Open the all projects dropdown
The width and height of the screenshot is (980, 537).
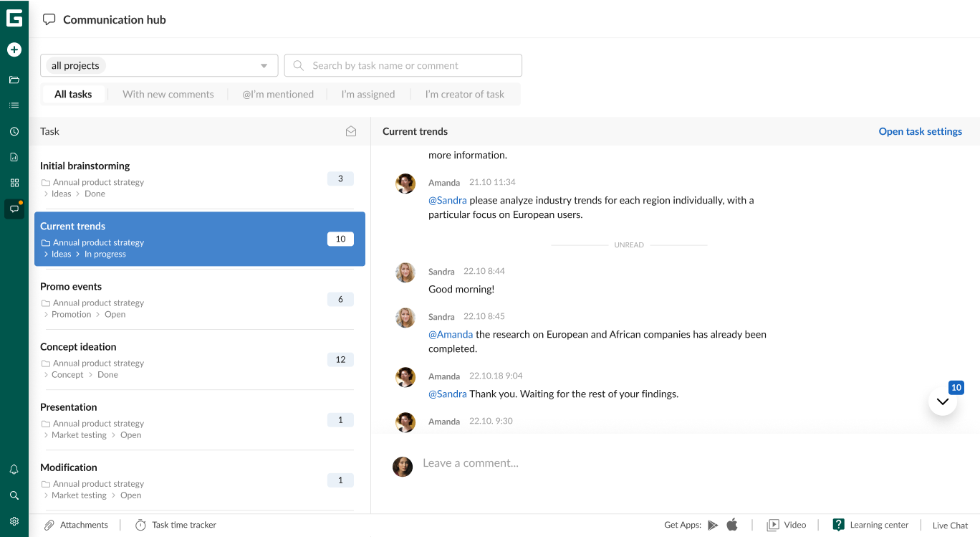point(158,65)
